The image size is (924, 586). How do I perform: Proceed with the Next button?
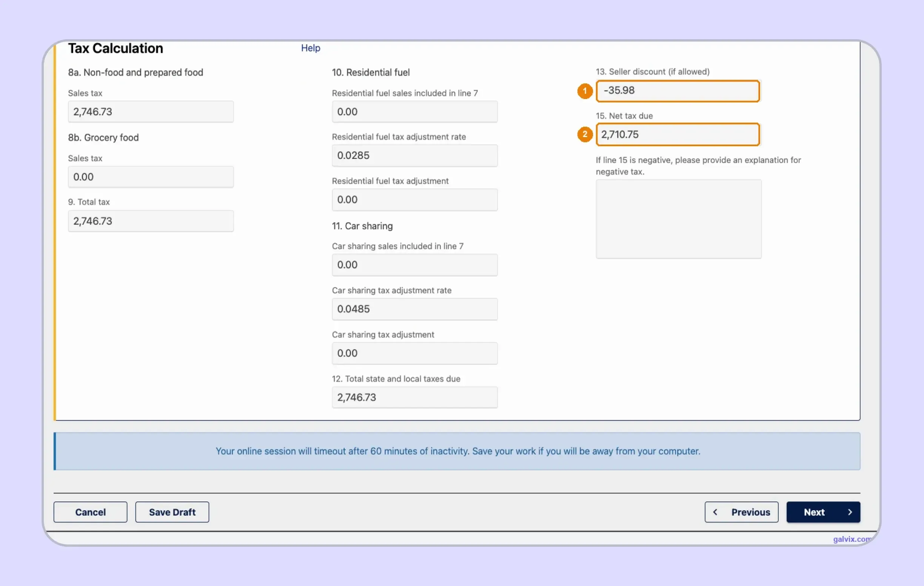tap(823, 512)
